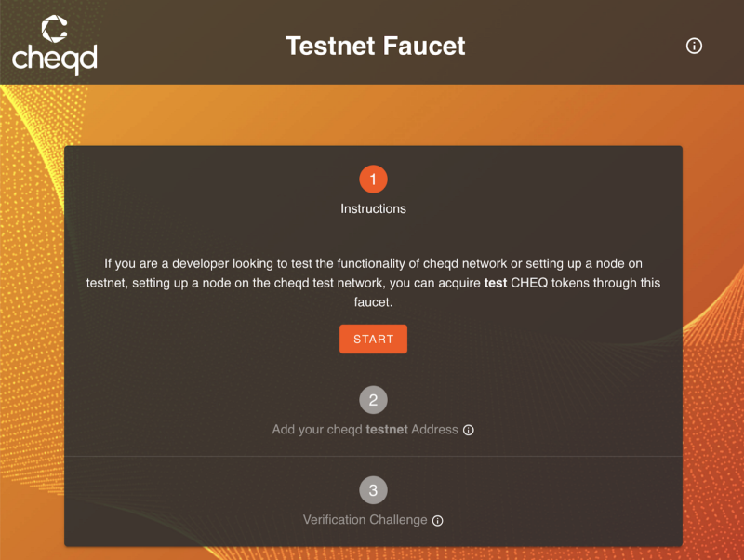The height and width of the screenshot is (560, 744).
Task: Select the step 1 number circle
Action: (373, 179)
